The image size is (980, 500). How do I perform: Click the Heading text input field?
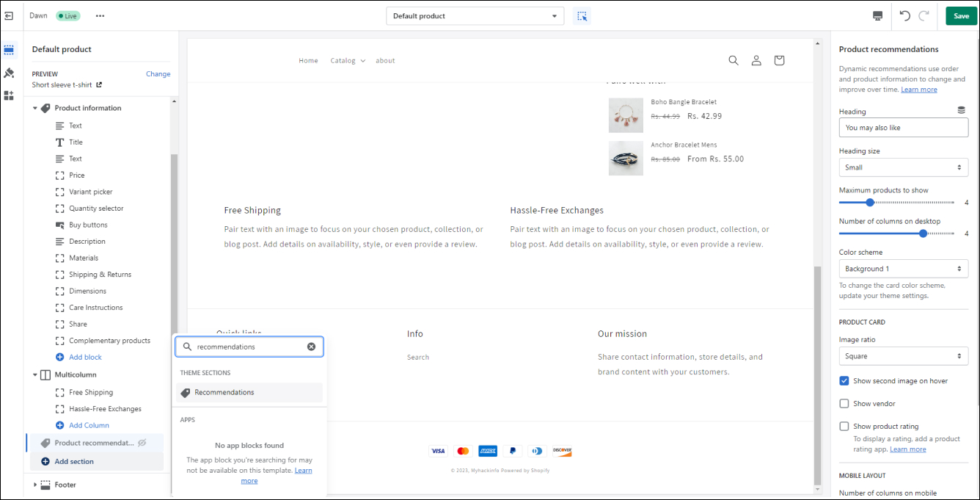(x=904, y=128)
